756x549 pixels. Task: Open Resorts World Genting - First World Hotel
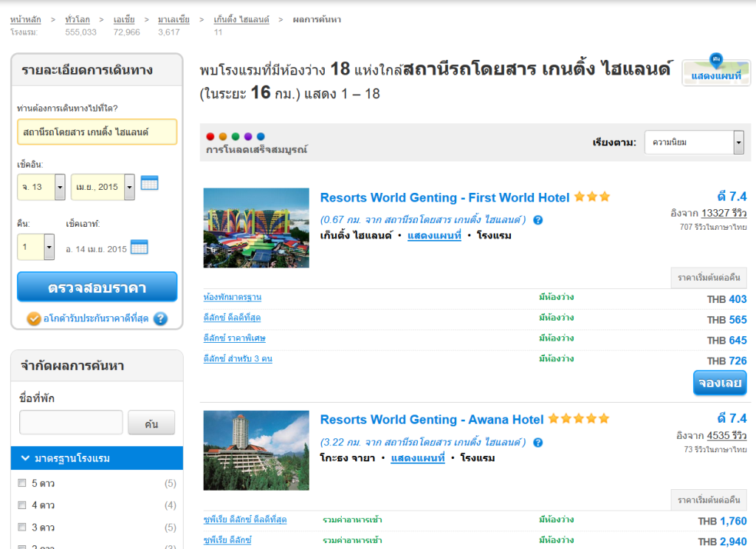[444, 197]
